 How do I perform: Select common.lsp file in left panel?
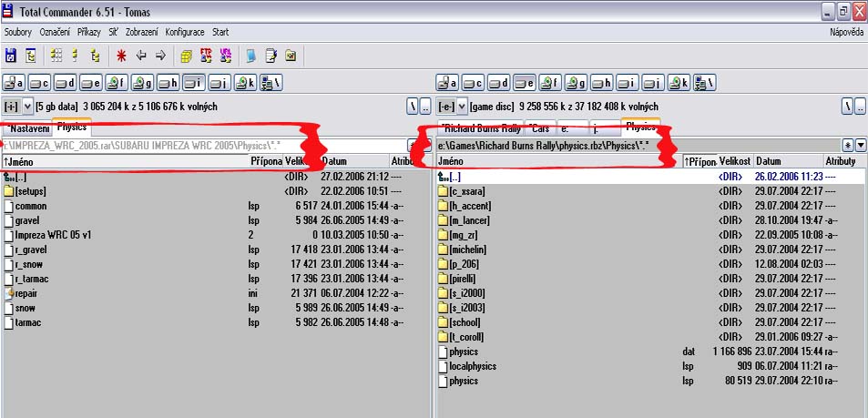coord(31,206)
